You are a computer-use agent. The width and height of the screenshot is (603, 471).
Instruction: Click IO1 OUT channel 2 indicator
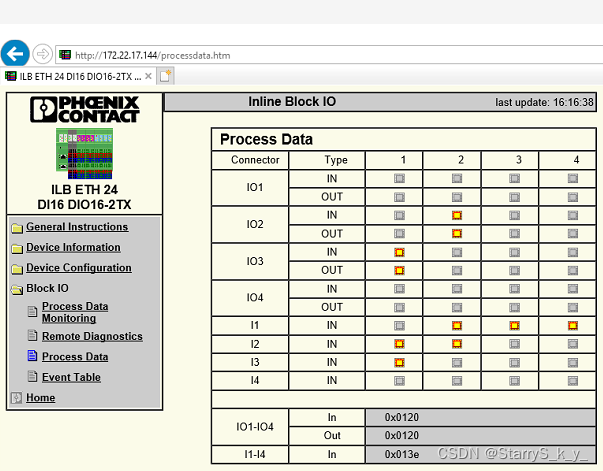click(457, 197)
